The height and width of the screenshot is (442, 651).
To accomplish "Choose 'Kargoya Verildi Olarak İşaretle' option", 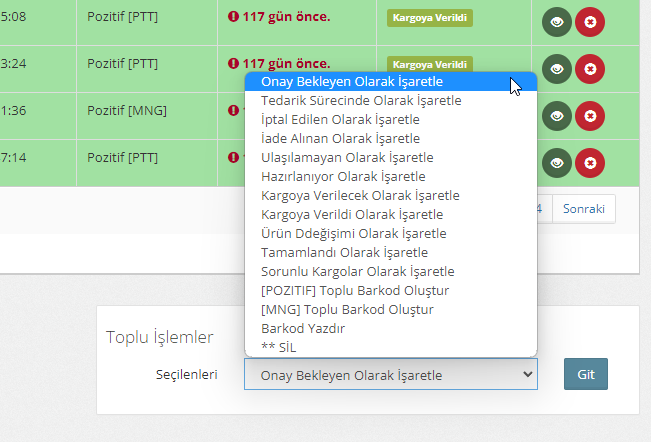I will pyautogui.click(x=358, y=214).
